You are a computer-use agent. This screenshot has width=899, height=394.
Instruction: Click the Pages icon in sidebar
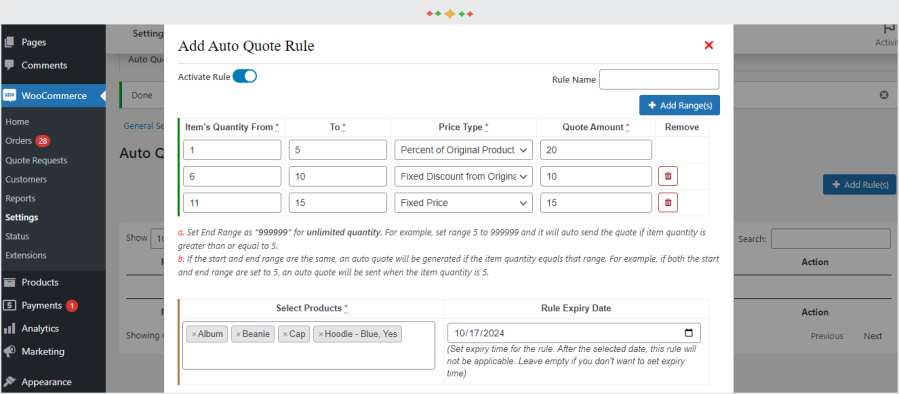(x=9, y=42)
